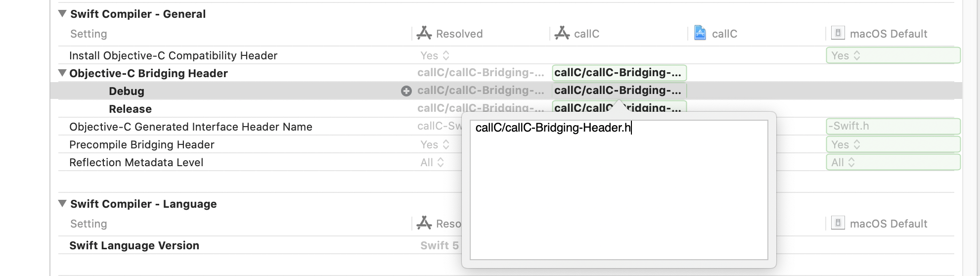Click the Swift Language Version setting row
This screenshot has height=276, width=980.
[134, 245]
